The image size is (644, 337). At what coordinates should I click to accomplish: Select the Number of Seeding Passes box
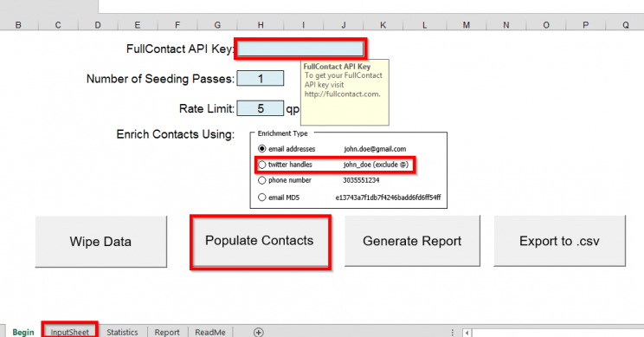coord(261,79)
